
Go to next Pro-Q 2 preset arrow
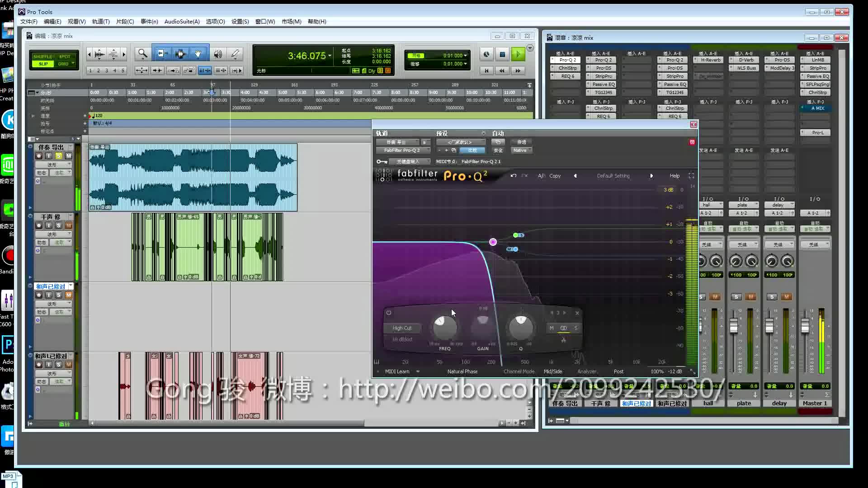pyautogui.click(x=651, y=176)
